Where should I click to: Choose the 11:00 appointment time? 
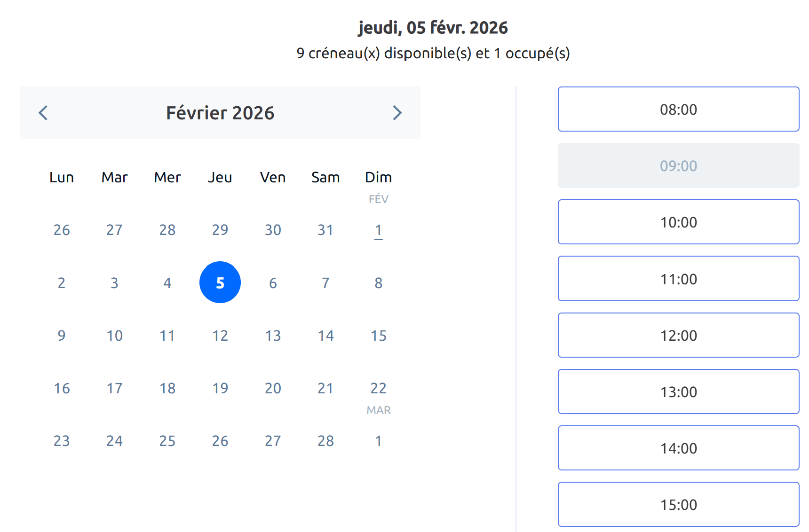coord(678,279)
